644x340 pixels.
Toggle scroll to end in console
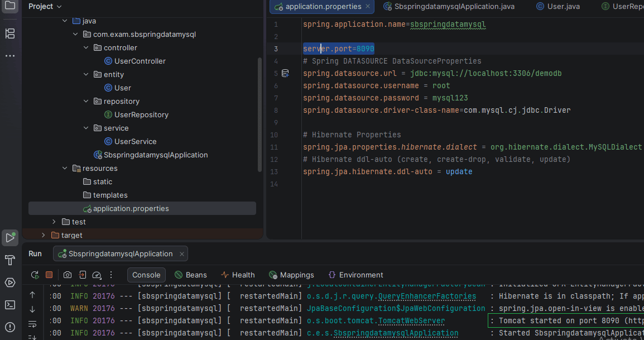click(x=32, y=337)
